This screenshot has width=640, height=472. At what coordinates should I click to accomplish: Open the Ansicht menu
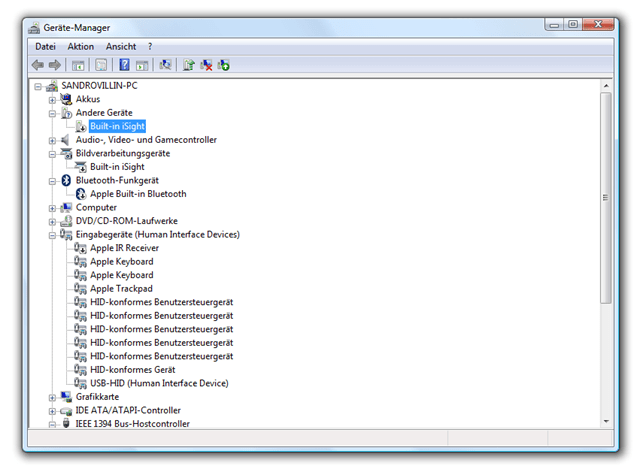tap(121, 46)
